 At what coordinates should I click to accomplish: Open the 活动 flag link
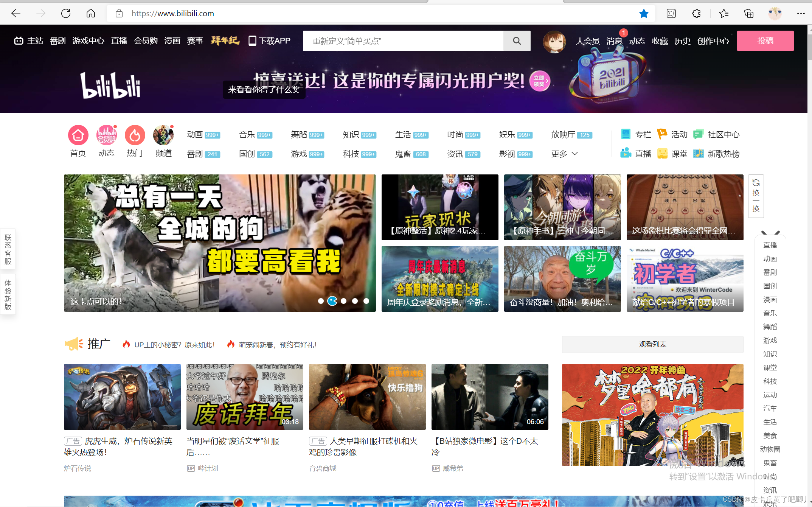click(x=672, y=134)
